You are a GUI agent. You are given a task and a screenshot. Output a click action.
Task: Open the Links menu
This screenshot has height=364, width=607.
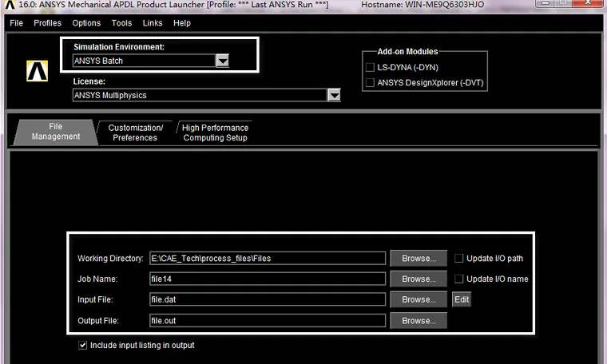(153, 23)
